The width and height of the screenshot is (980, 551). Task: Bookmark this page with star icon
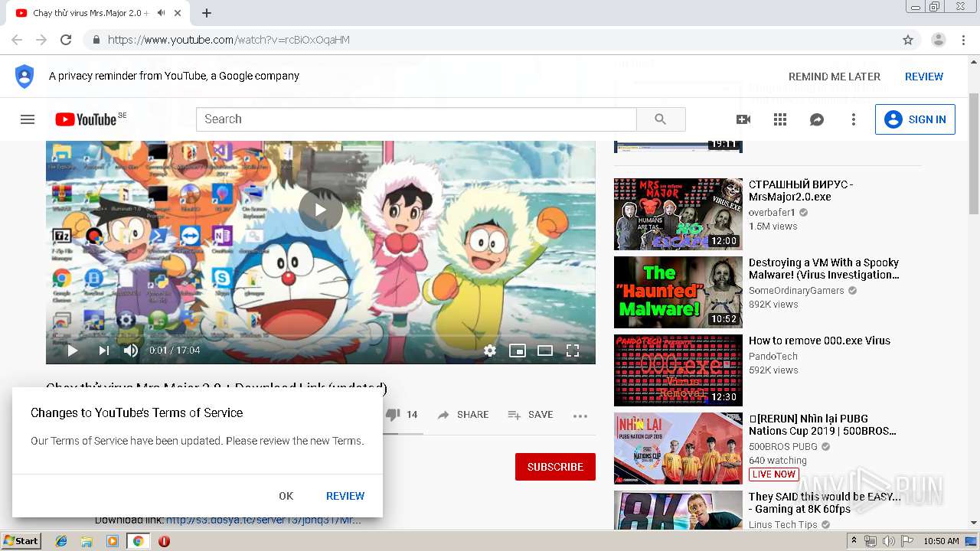coord(908,40)
